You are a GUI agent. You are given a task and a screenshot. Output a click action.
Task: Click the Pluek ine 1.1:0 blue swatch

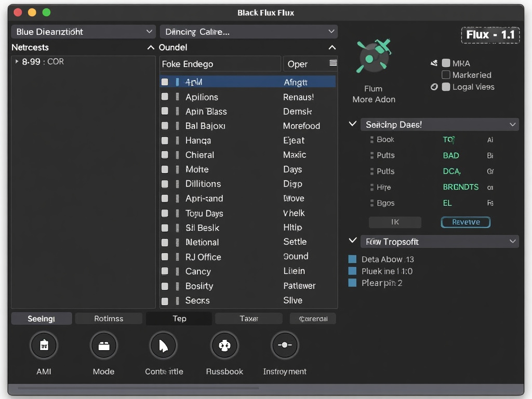pos(353,271)
